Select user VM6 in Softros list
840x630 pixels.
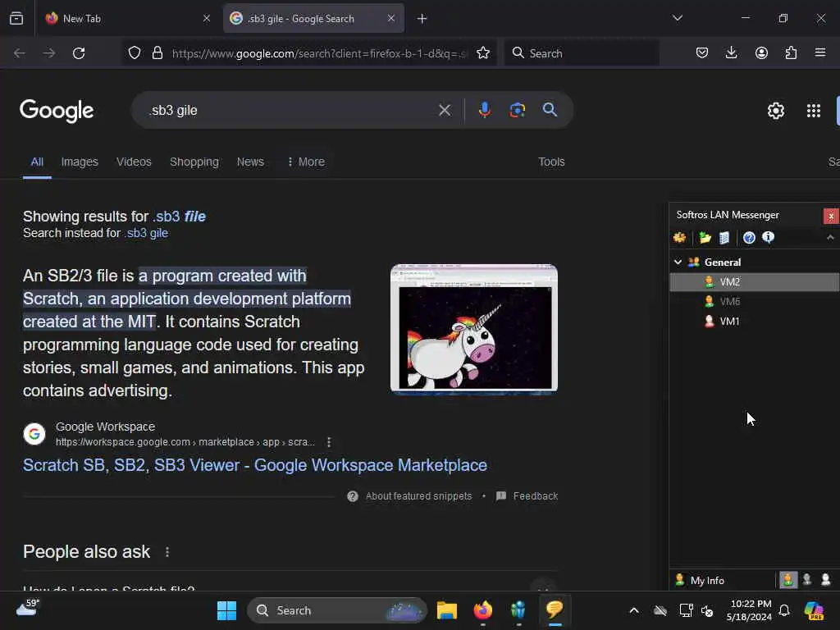[x=754, y=301]
